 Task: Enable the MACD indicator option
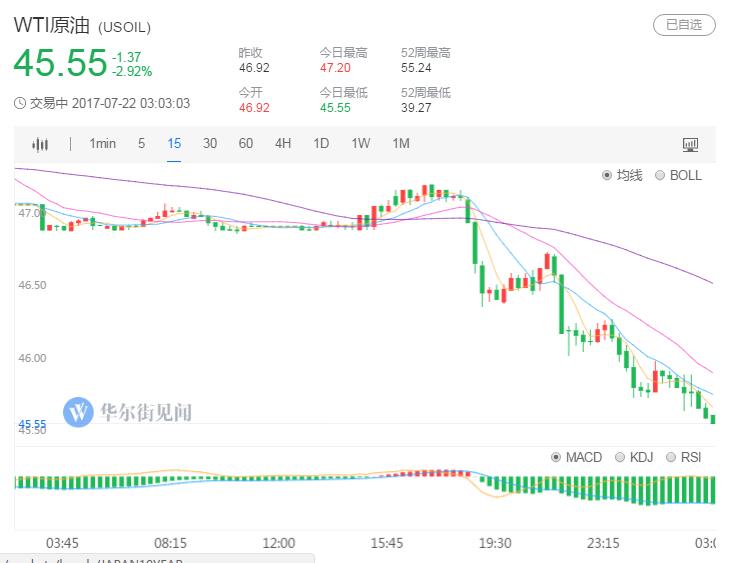coord(557,457)
